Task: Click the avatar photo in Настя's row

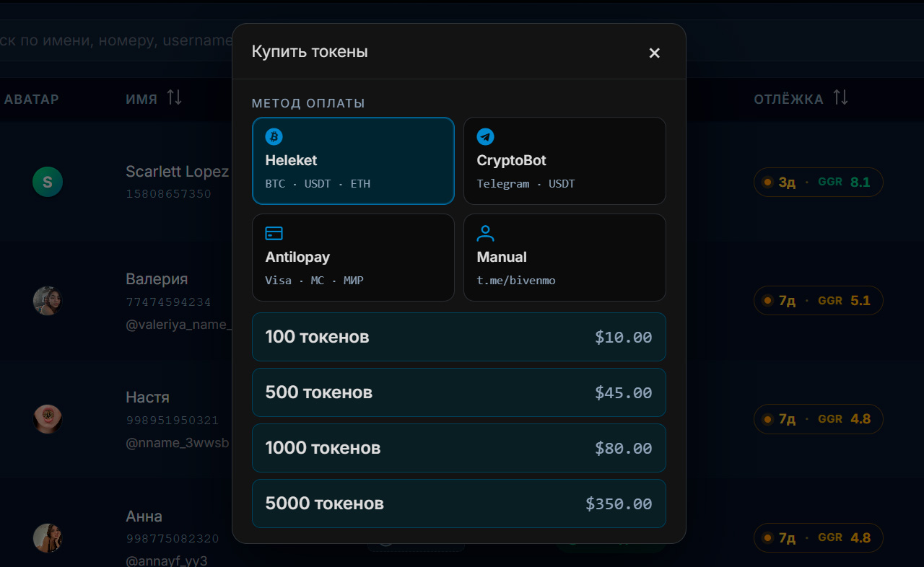Action: click(48, 419)
